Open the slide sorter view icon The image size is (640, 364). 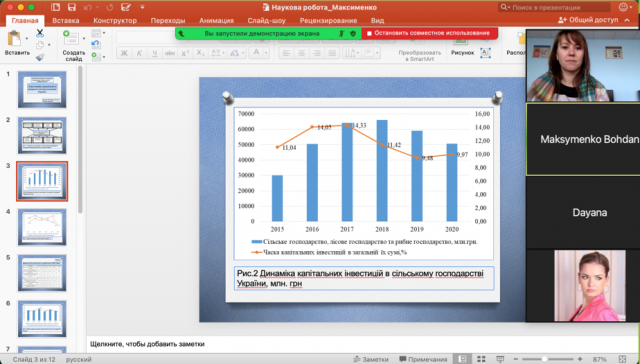[x=481, y=359]
